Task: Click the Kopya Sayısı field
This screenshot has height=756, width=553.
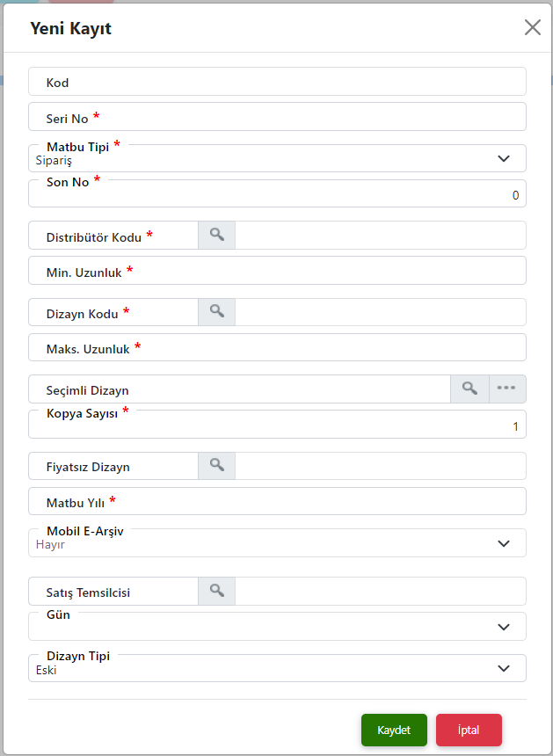Action: coord(277,425)
